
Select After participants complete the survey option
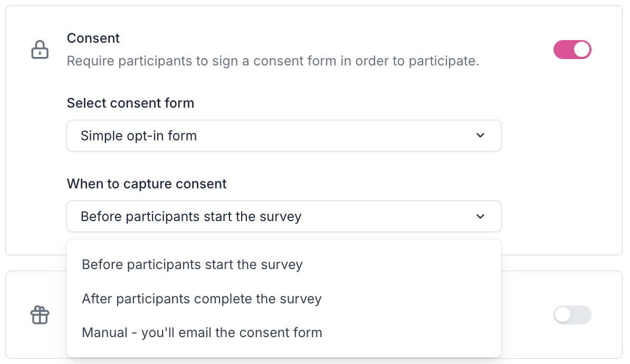tap(202, 299)
